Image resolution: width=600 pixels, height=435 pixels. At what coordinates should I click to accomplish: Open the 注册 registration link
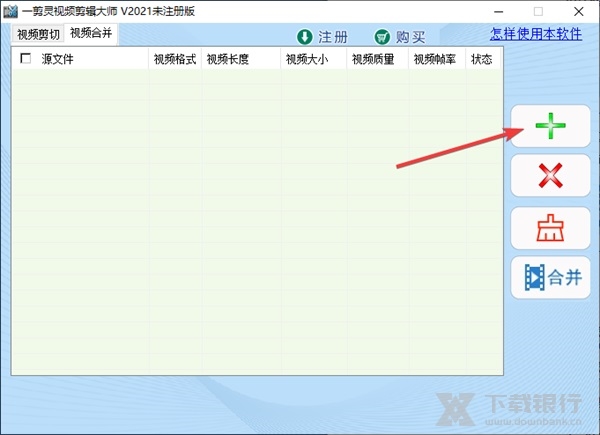(x=333, y=37)
